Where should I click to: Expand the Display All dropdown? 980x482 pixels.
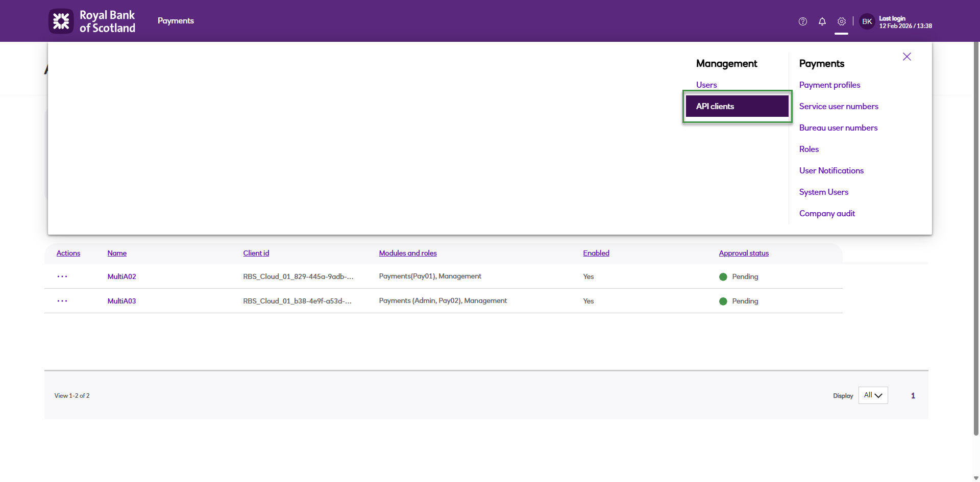tap(873, 395)
